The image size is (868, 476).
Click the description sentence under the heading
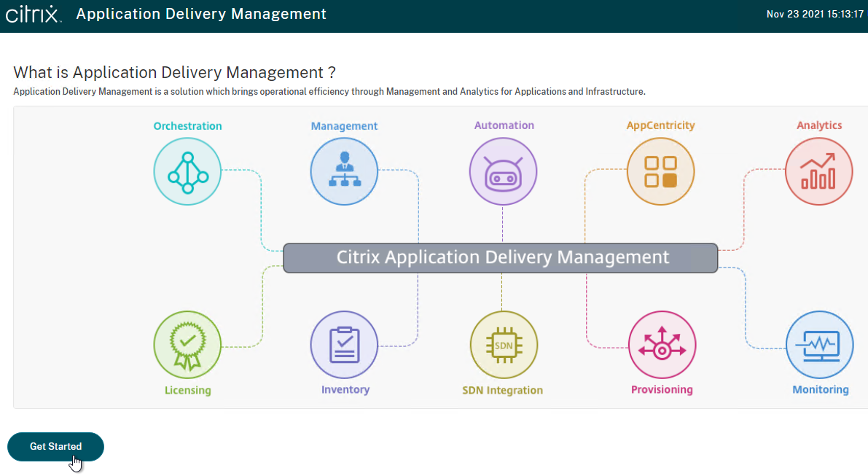(x=329, y=92)
